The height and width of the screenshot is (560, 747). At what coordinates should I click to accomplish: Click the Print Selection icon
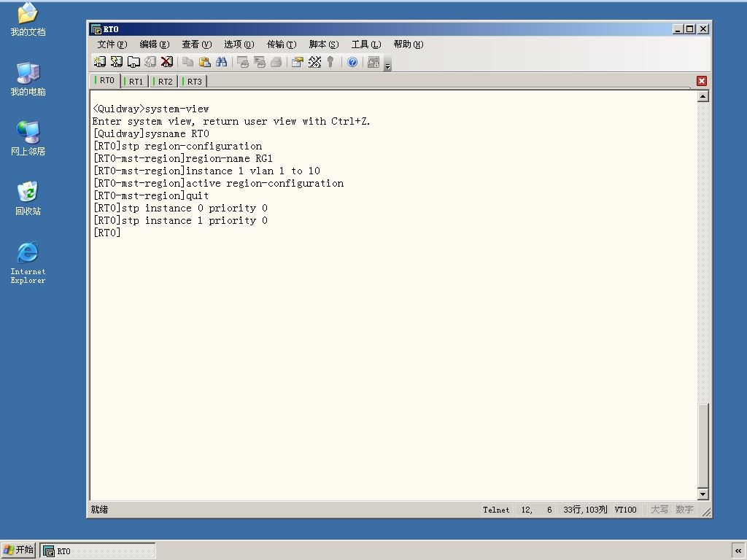click(260, 62)
